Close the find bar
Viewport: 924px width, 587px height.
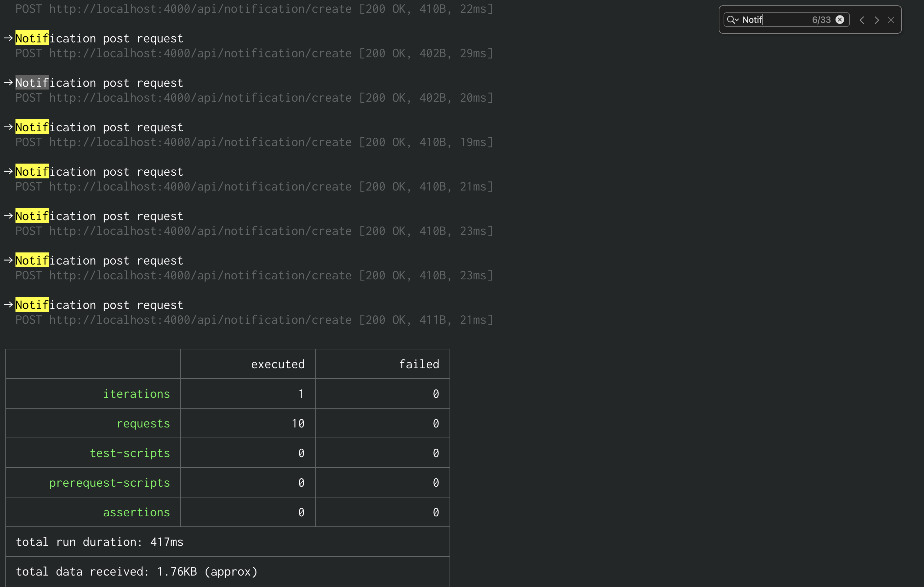tap(891, 20)
